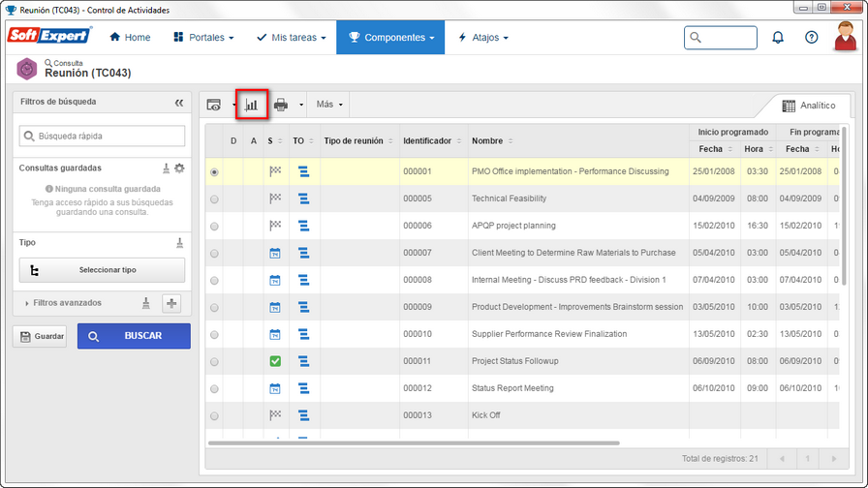Clear saved queries with broom icon
This screenshot has height=488, width=868.
click(166, 168)
